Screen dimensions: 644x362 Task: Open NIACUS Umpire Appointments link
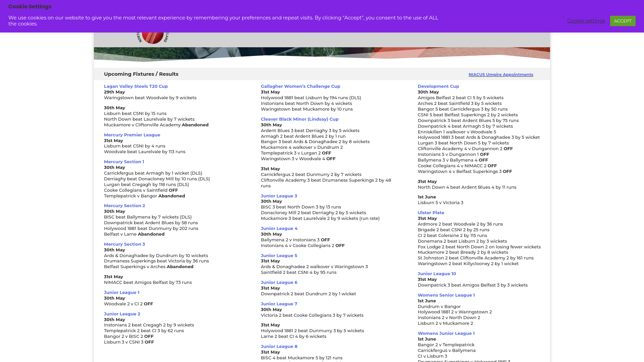point(501,75)
